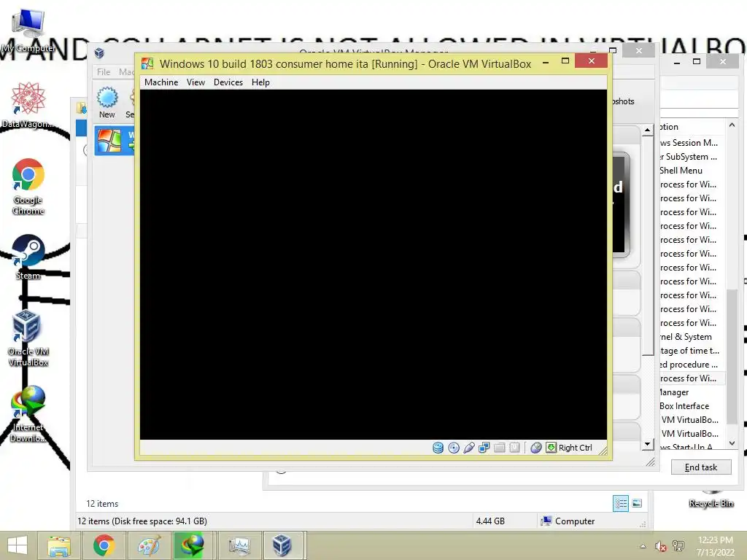Select 'tage of time t...' row in Task Manager
The width and height of the screenshot is (747, 560).
click(692, 351)
